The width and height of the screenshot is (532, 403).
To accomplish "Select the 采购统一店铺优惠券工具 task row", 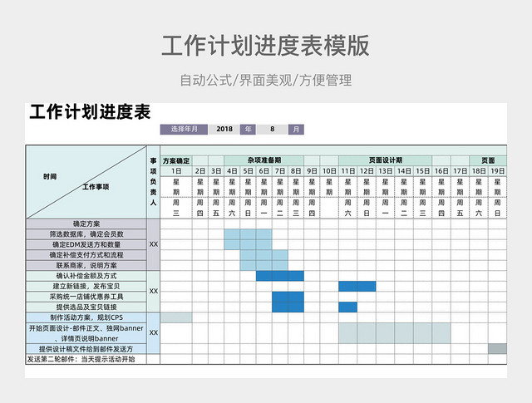I will pos(86,297).
